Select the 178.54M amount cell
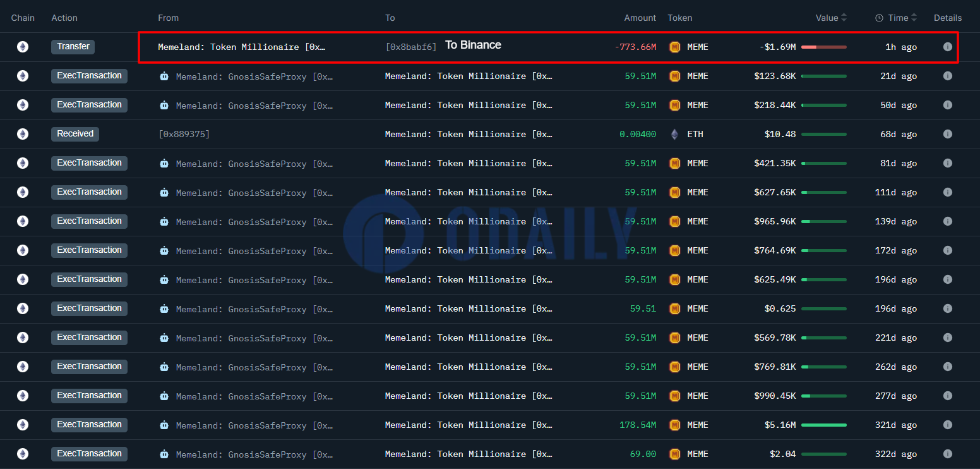 point(638,425)
